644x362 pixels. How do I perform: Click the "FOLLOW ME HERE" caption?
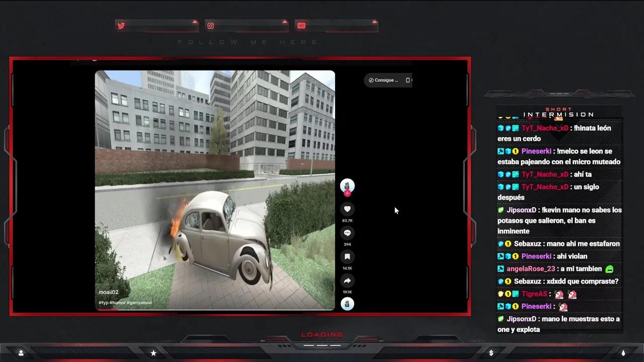pos(248,42)
